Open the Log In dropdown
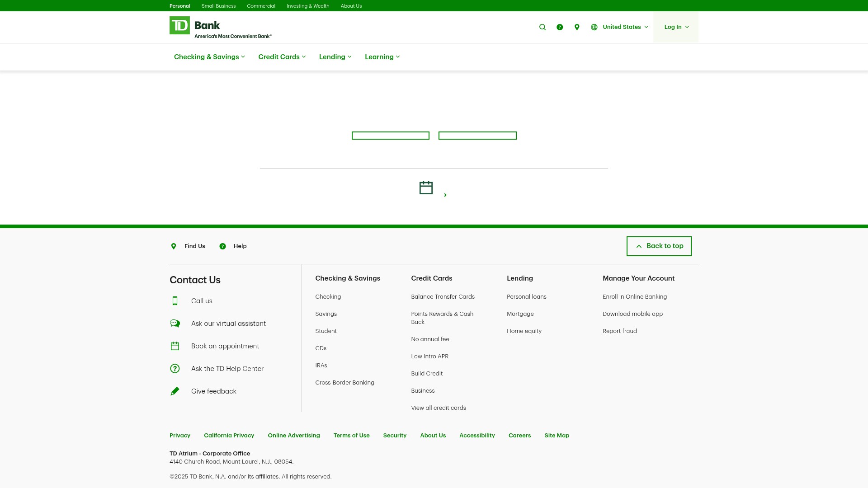Viewport: 868px width, 488px height. coord(676,27)
